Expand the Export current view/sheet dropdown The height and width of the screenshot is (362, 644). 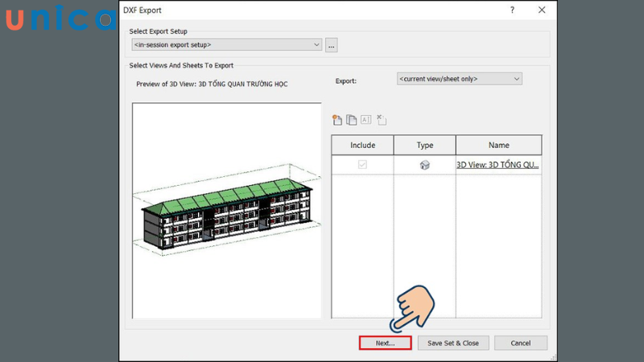point(459,79)
